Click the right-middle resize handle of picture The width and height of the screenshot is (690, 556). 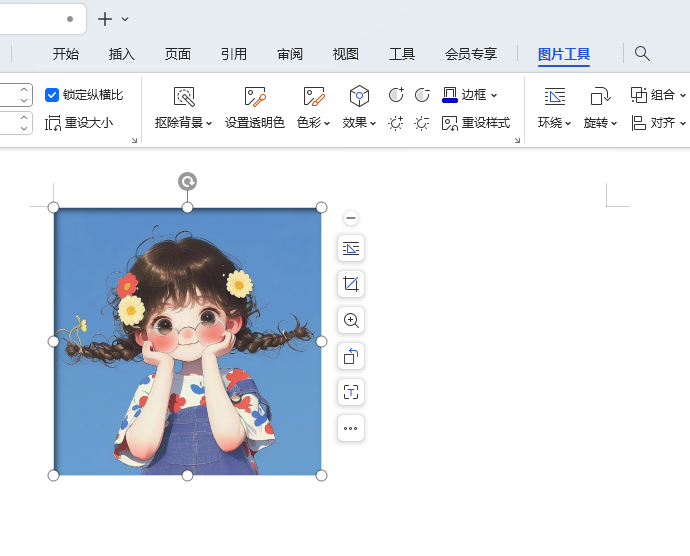click(x=322, y=342)
